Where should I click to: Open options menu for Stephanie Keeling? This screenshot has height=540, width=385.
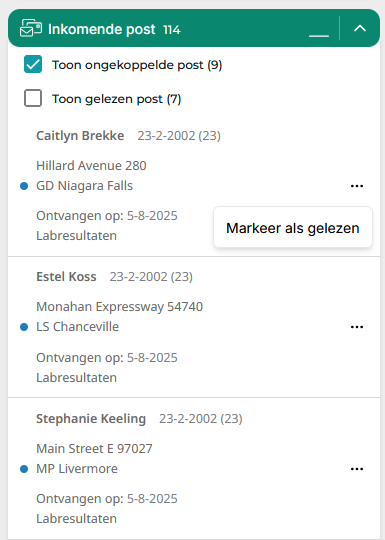(x=357, y=469)
